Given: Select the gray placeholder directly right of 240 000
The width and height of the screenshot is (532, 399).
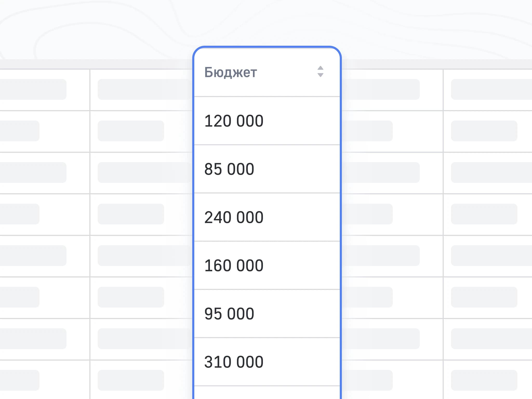Looking at the screenshot, I should coord(367,214).
